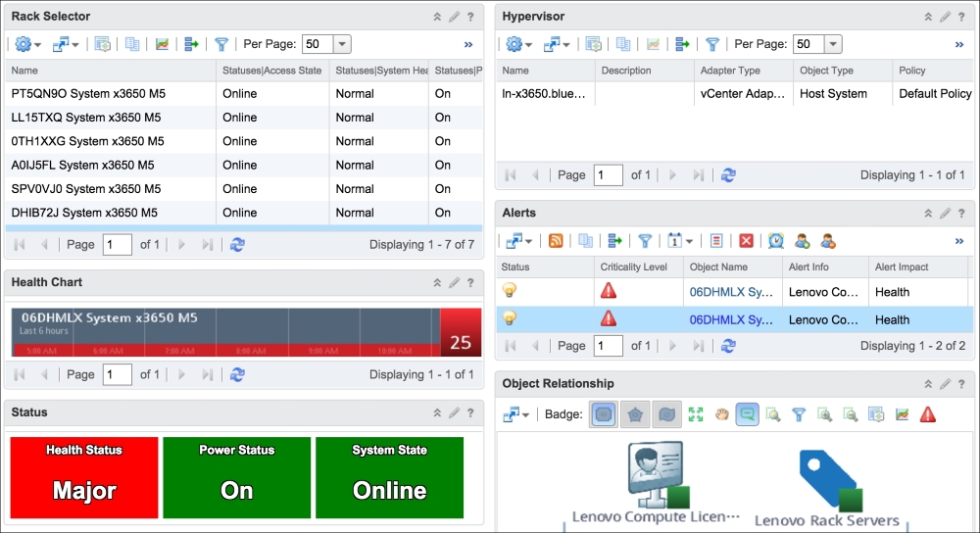980x533 pixels.
Task: Click the filter funnel in Rack Selector toolbar
Action: [x=221, y=44]
